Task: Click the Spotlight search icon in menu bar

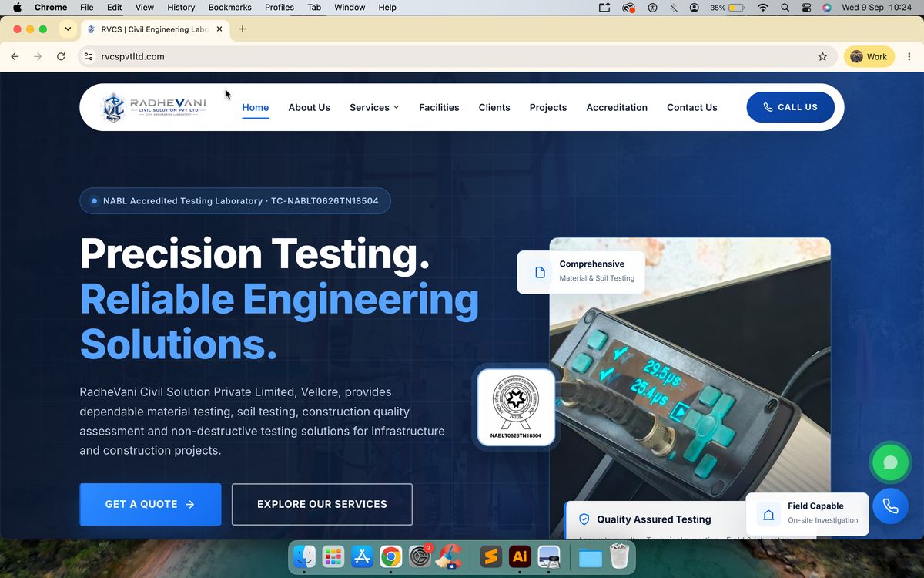Action: point(785,8)
